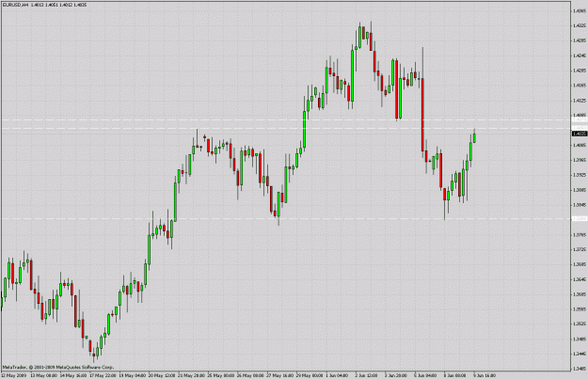This screenshot has height=379, width=588.
Task: Click the 1.3925 price scale label
Action: (580, 175)
